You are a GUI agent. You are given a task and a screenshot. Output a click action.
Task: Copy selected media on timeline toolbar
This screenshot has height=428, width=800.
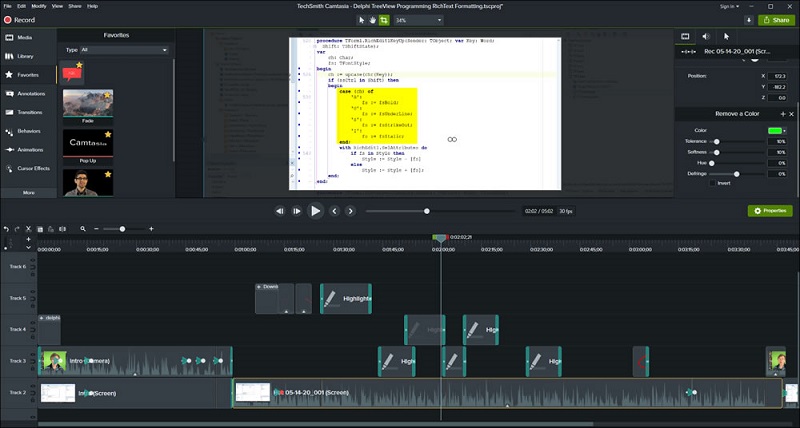[40, 229]
